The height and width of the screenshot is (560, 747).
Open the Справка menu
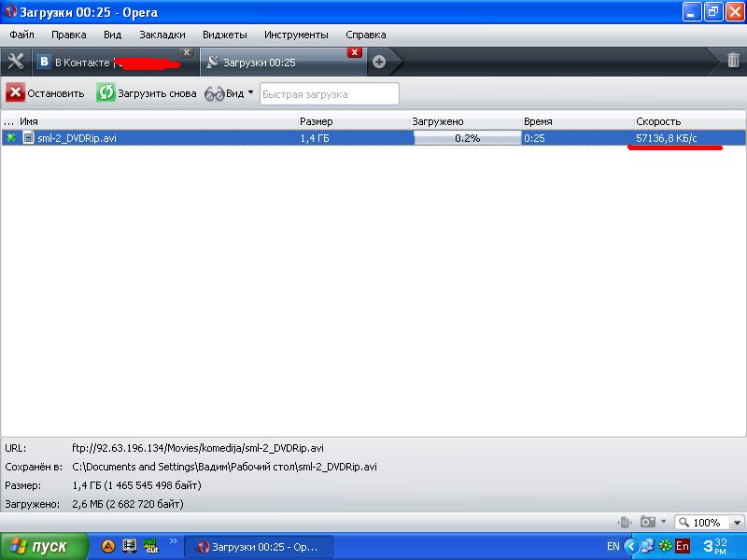click(x=366, y=35)
